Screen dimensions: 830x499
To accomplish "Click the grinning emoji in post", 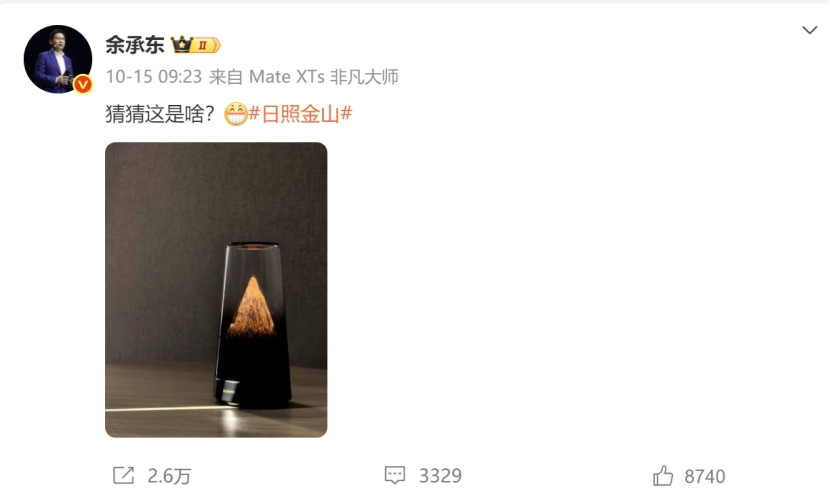I will click(x=236, y=114).
